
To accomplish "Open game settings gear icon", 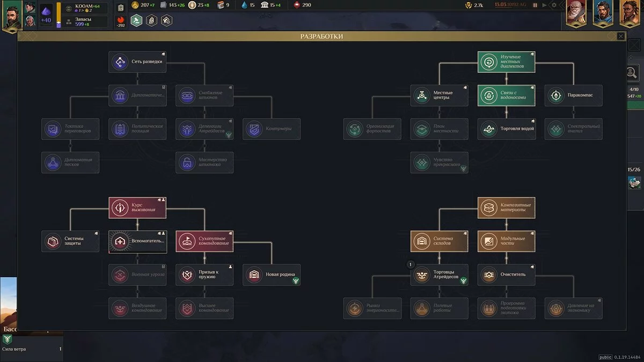I will pos(554,5).
